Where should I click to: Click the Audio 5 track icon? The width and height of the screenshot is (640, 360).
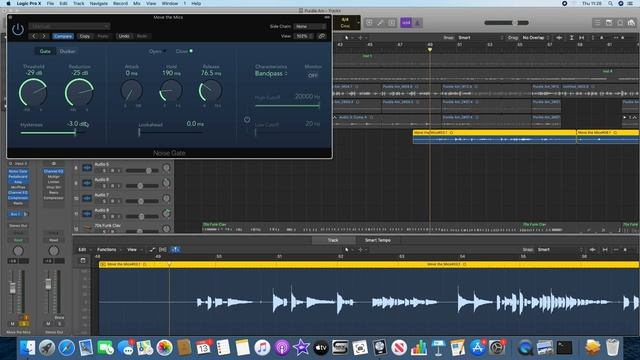(87, 168)
